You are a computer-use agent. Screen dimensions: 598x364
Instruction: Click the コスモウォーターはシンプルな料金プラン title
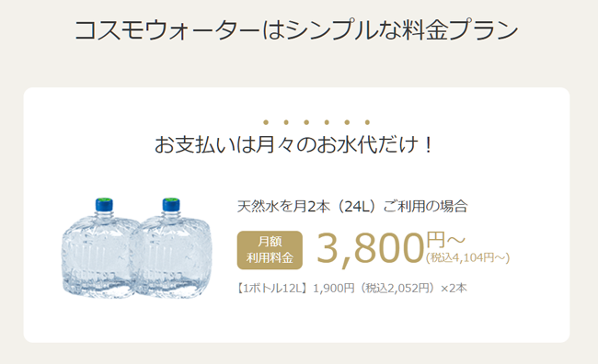pyautogui.click(x=297, y=30)
